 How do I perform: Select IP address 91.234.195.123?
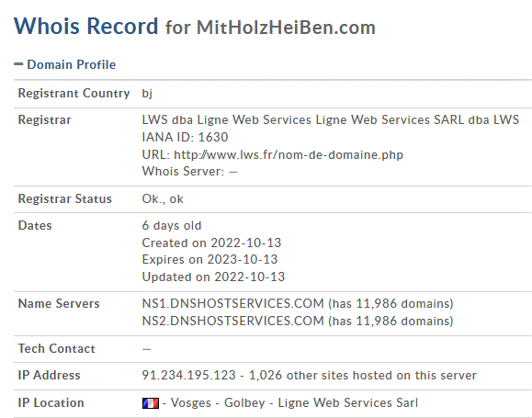pos(188,375)
